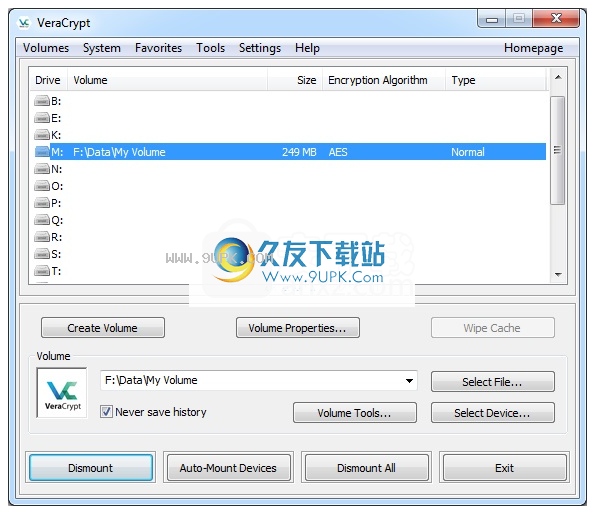This screenshot has width=604, height=521.
Task: Dismount the selected volume
Action: 91,467
